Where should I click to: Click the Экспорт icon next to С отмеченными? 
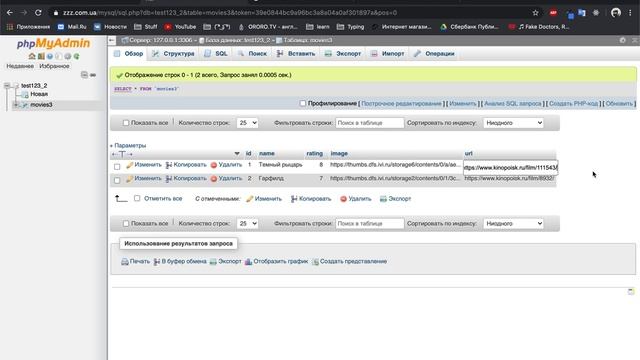tap(383, 199)
